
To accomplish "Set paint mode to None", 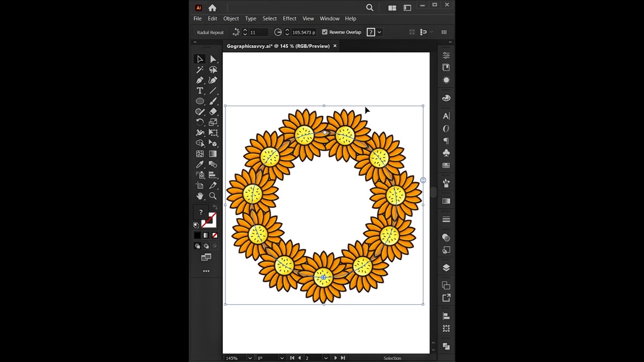I will coord(215,235).
